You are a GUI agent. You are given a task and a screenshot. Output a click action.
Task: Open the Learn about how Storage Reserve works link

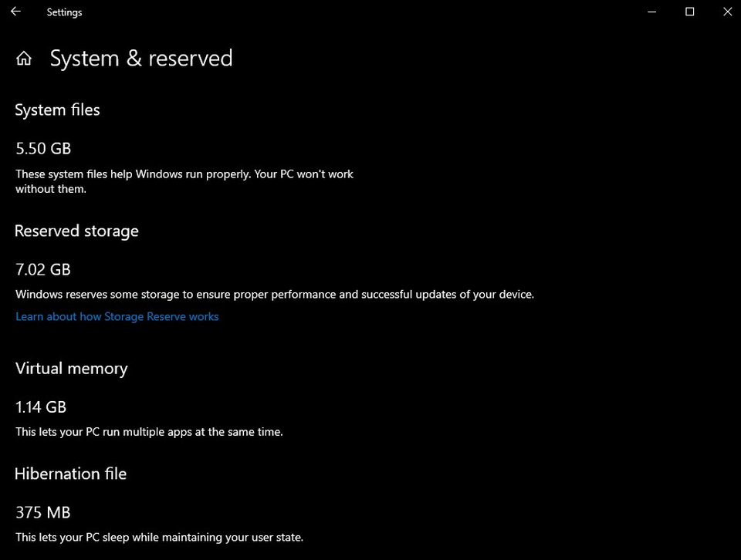coord(117,316)
